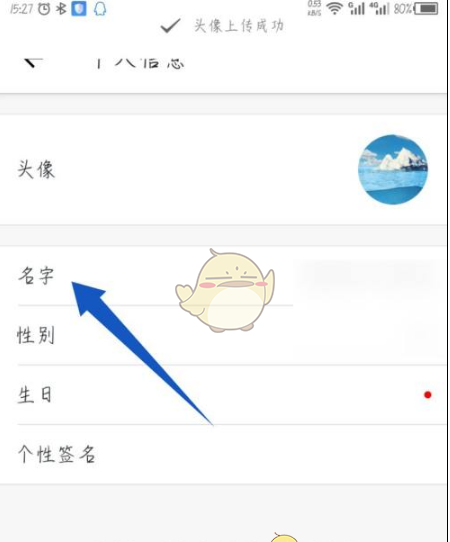Tap the 个人信息 page title
The image size is (450, 542).
pyautogui.click(x=140, y=63)
